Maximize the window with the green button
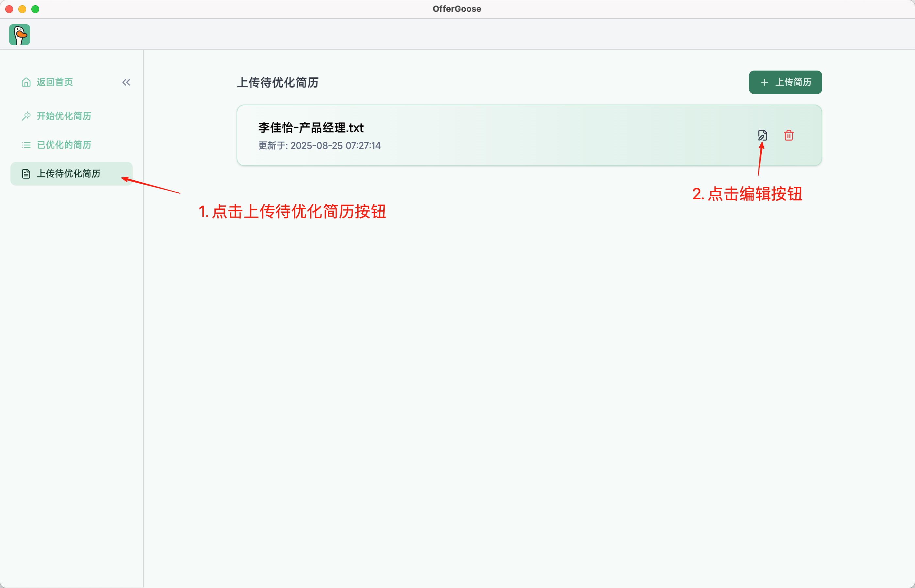Viewport: 915px width, 588px height. point(35,9)
